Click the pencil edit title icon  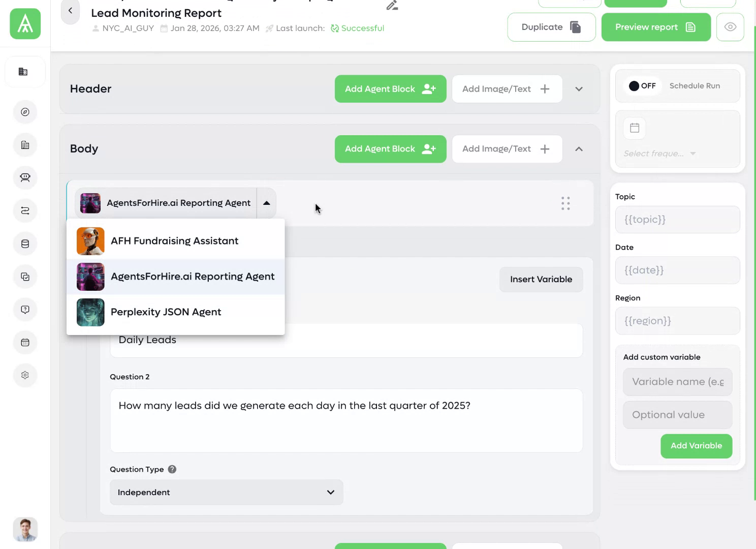(x=392, y=5)
